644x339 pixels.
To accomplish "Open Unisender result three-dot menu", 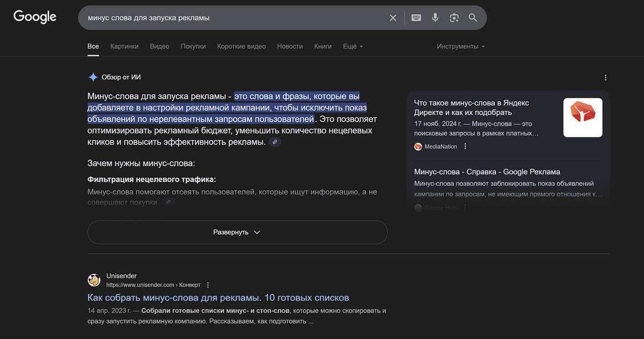I will coord(208,285).
